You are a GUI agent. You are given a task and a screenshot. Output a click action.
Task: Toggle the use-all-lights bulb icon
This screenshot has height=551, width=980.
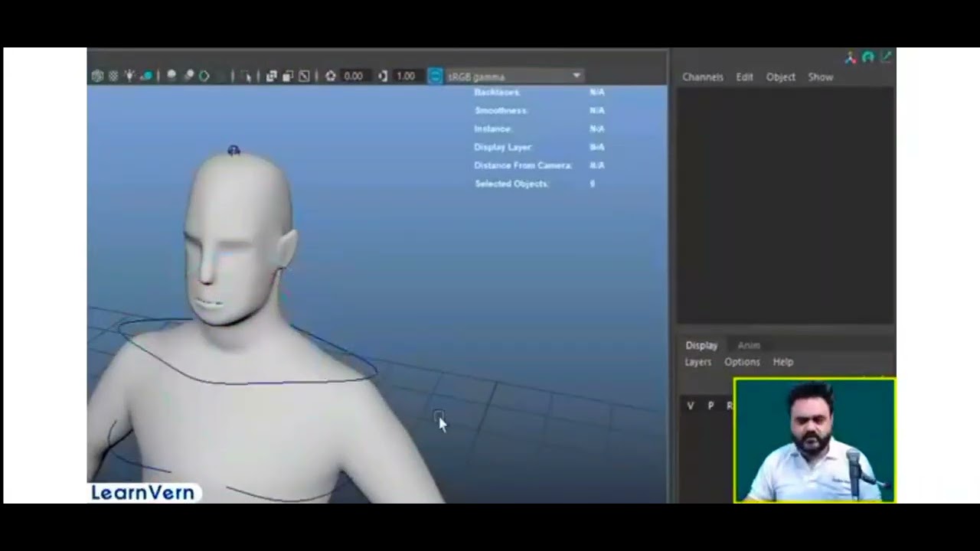pos(129,76)
